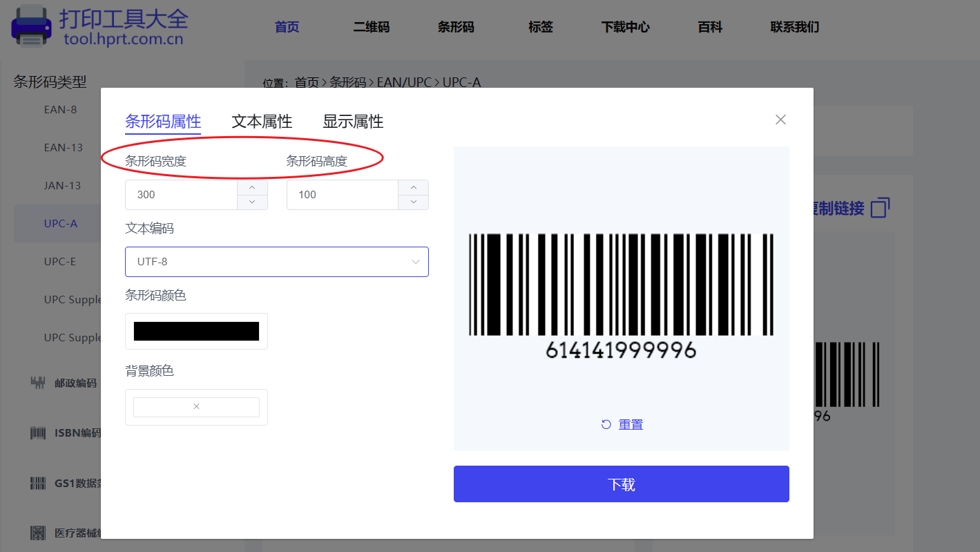980x552 pixels.
Task: Increase barcode height with up arrow
Action: tap(413, 187)
